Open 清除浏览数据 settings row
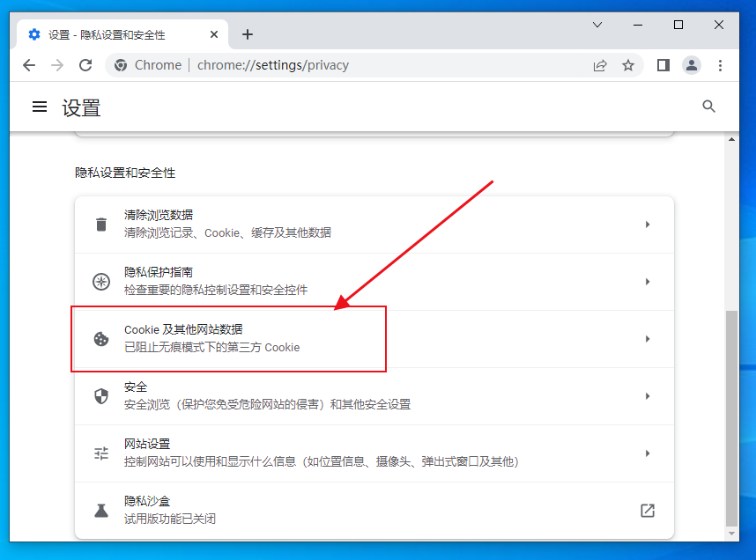The height and width of the screenshot is (560, 756). pyautogui.click(x=374, y=225)
